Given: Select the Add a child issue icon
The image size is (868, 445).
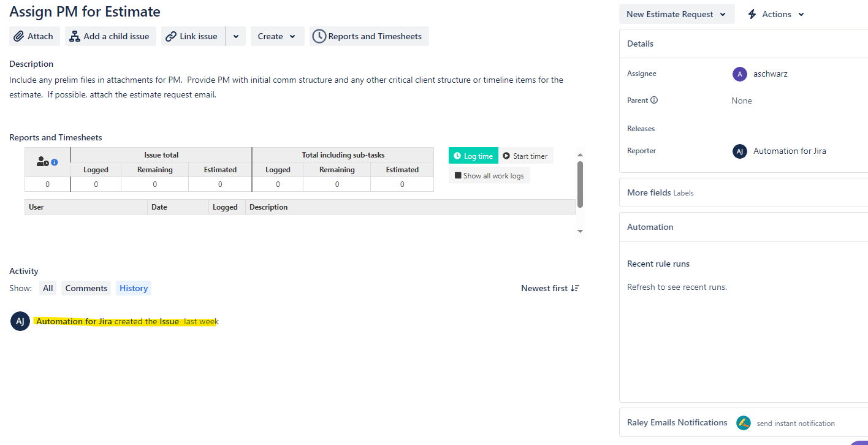Looking at the screenshot, I should point(74,36).
